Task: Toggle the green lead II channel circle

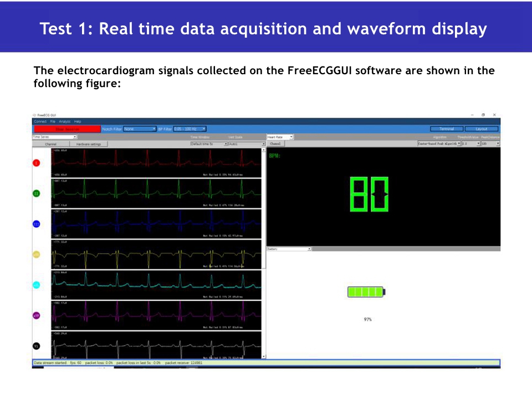Action: 37,193
